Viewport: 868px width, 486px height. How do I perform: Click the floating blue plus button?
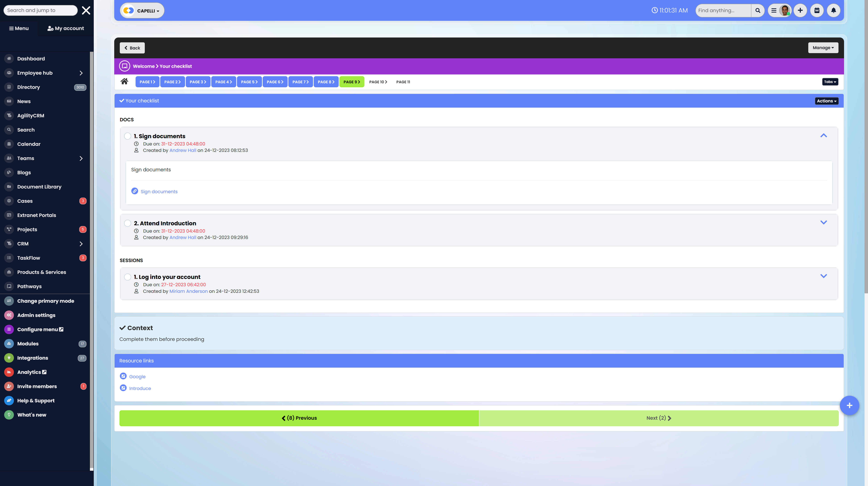[x=849, y=405]
